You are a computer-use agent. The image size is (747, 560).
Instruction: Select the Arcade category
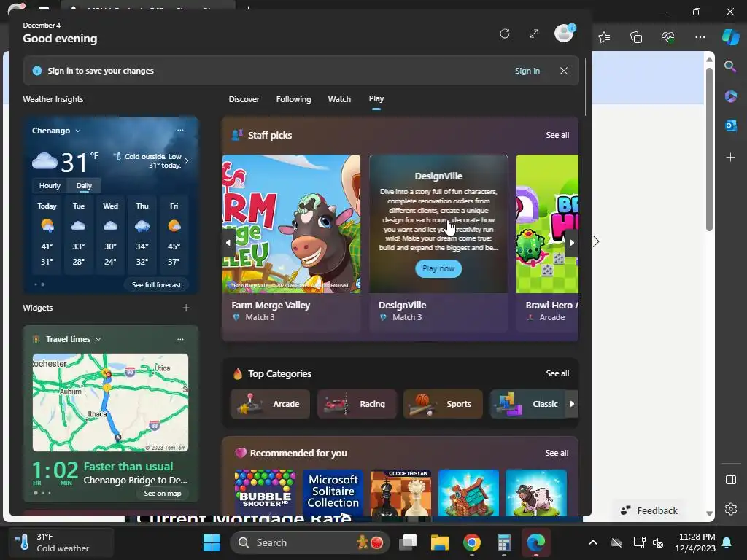coord(271,404)
